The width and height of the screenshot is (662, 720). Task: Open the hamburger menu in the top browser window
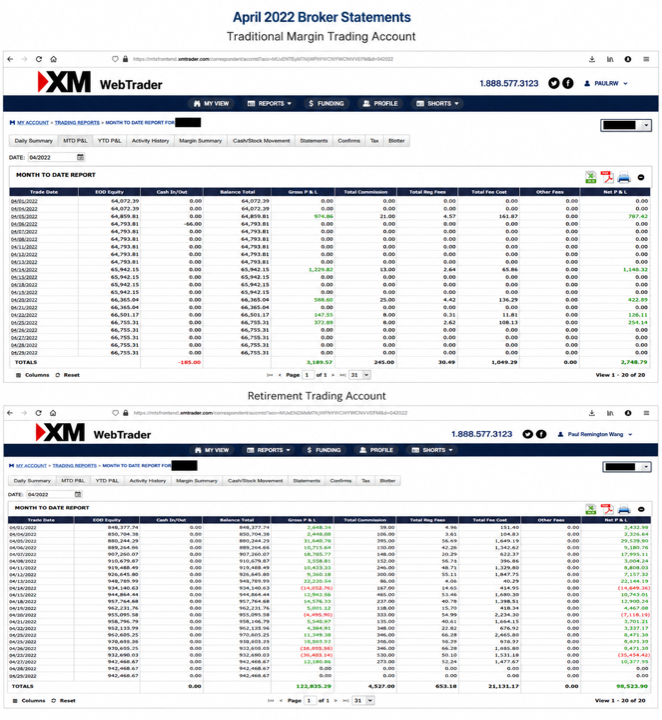(646, 59)
